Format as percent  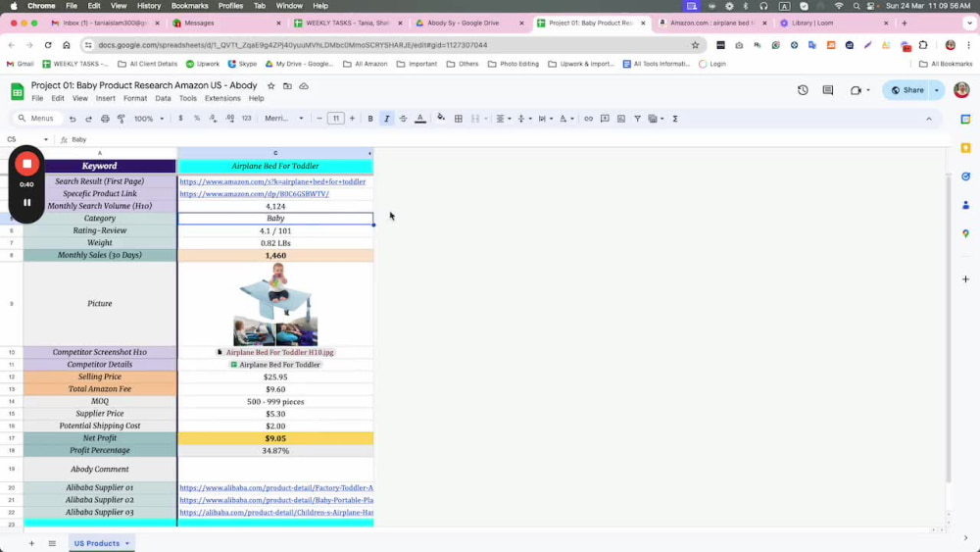coord(197,119)
